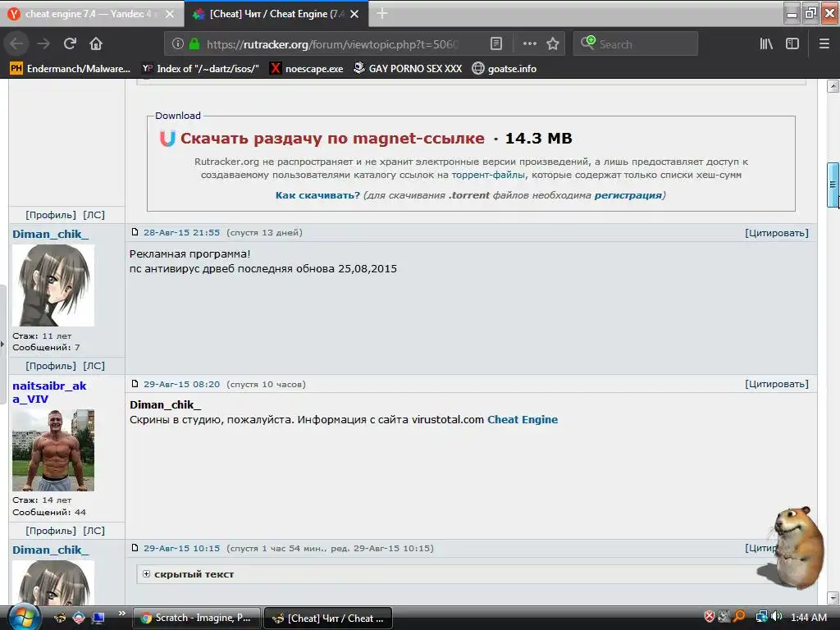The width and height of the screenshot is (840, 630).
Task: Quote the 28-Авг-15 21:55 post with [Цитировать]
Action: (x=777, y=233)
